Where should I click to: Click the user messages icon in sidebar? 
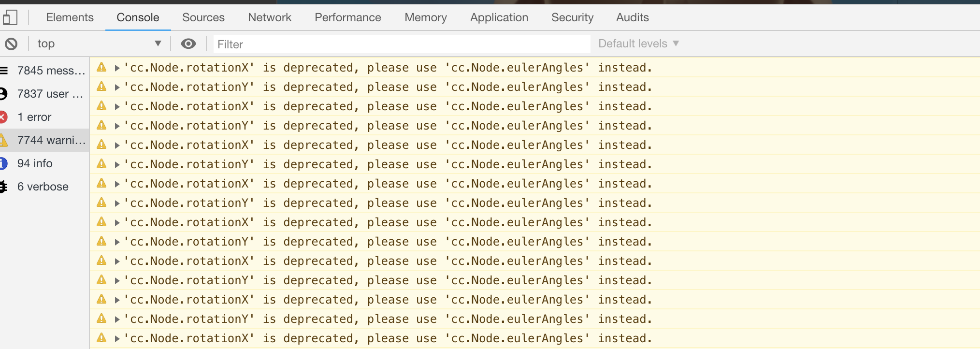(x=3, y=94)
